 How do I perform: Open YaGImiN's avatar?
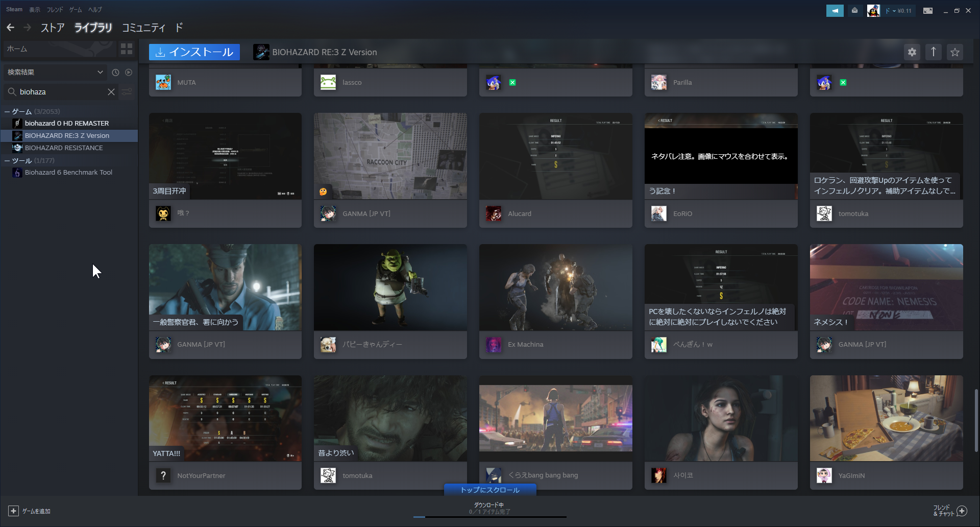[x=824, y=475]
